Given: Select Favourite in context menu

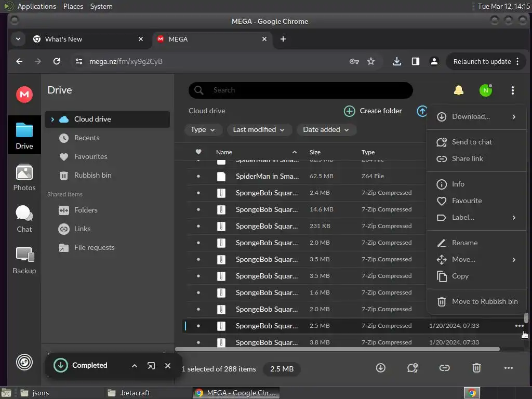Looking at the screenshot, I should click(476, 201).
